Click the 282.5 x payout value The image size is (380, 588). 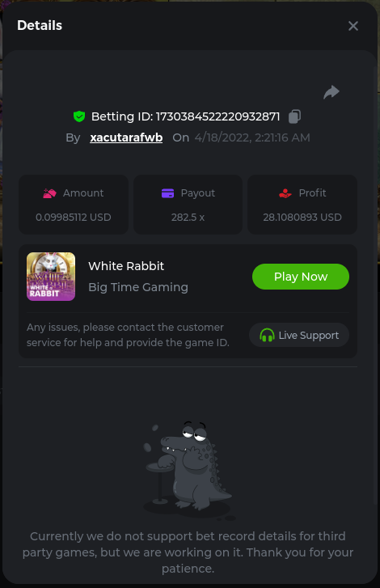pos(188,217)
